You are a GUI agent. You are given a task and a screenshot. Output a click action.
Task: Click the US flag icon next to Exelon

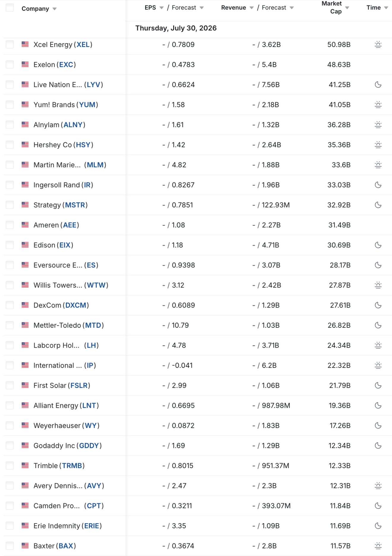(x=25, y=64)
